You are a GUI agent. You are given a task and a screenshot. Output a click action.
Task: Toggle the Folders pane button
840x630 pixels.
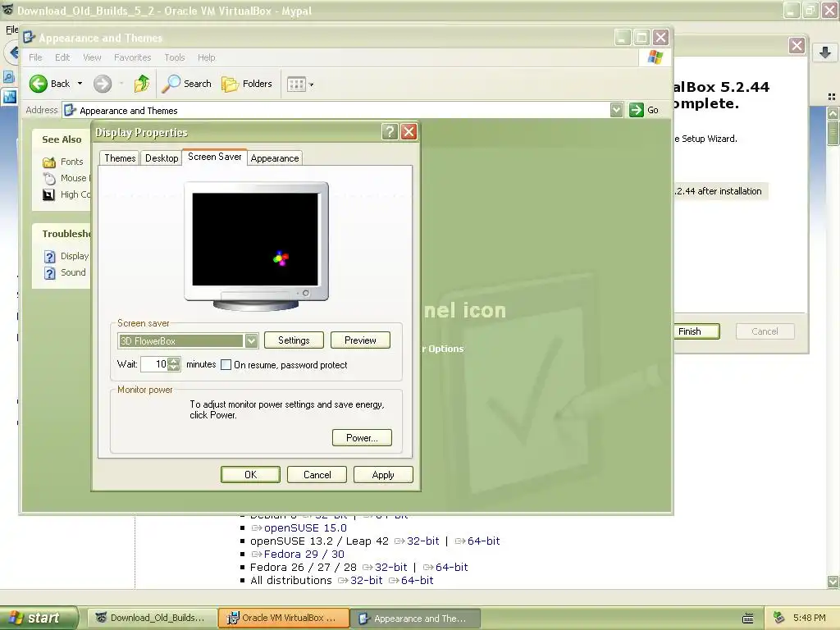coord(247,84)
